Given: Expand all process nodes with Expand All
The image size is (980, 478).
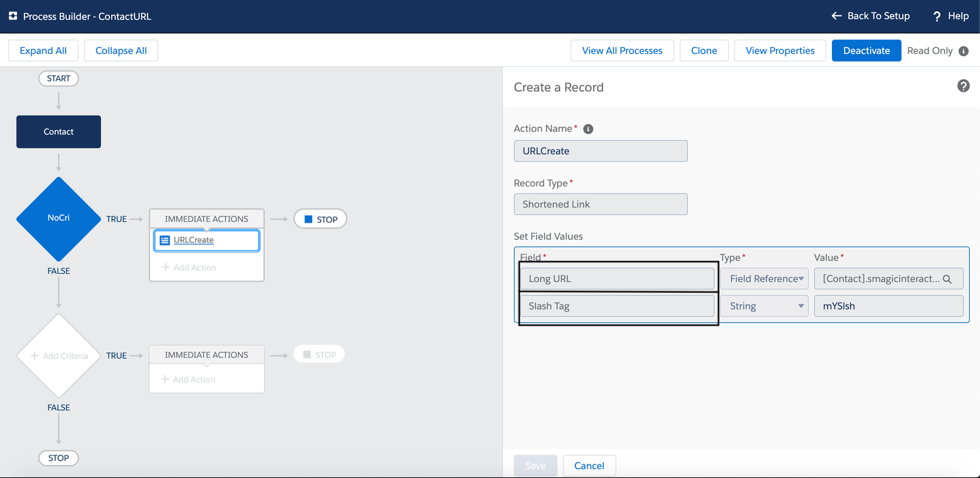Looking at the screenshot, I should point(43,51).
